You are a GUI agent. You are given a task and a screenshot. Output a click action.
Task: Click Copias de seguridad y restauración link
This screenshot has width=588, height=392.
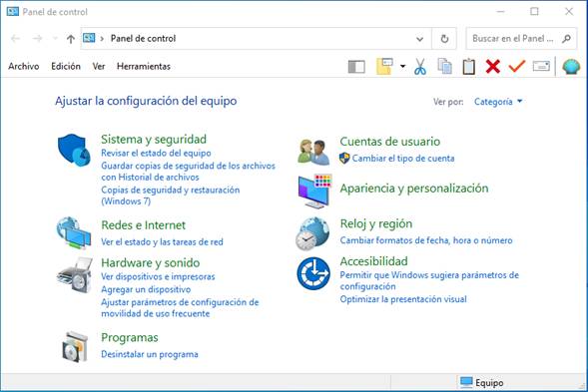point(171,196)
